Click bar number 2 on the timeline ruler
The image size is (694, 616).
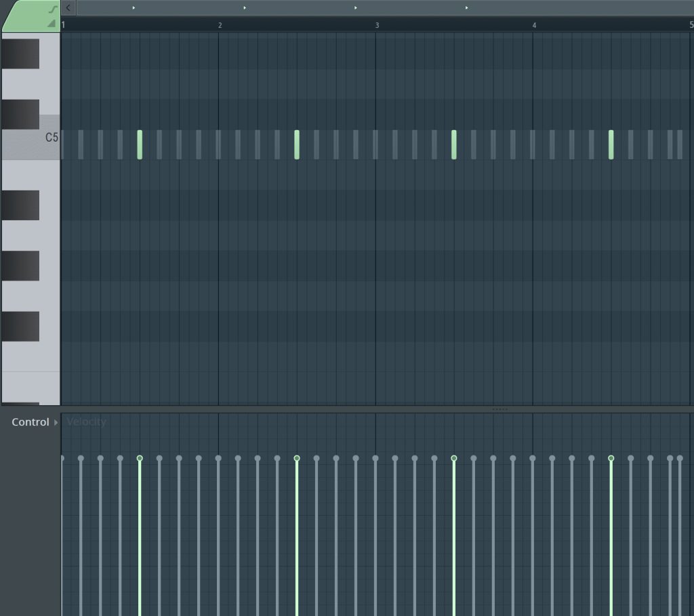tap(220, 25)
